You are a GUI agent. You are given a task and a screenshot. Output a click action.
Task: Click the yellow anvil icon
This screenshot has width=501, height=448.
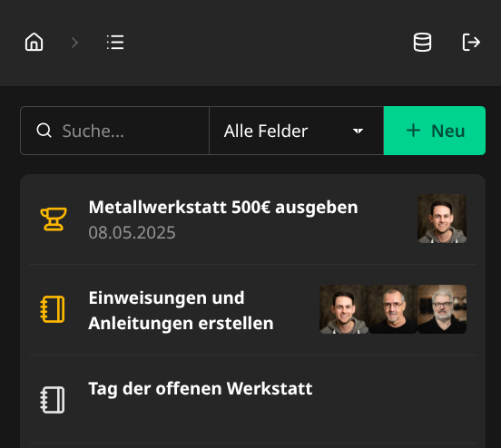pyautogui.click(x=54, y=219)
